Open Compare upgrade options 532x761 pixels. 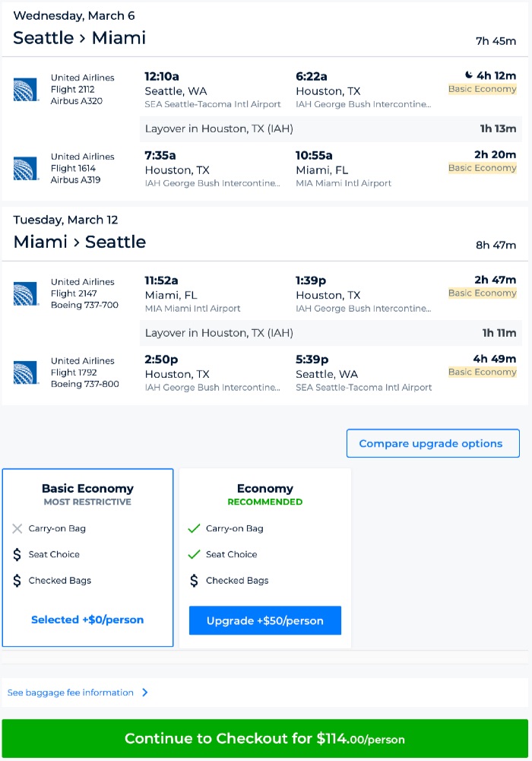pos(432,443)
